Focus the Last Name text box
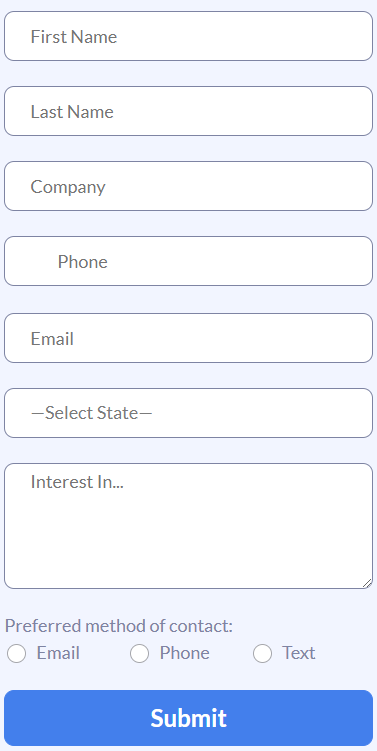 pos(188,111)
